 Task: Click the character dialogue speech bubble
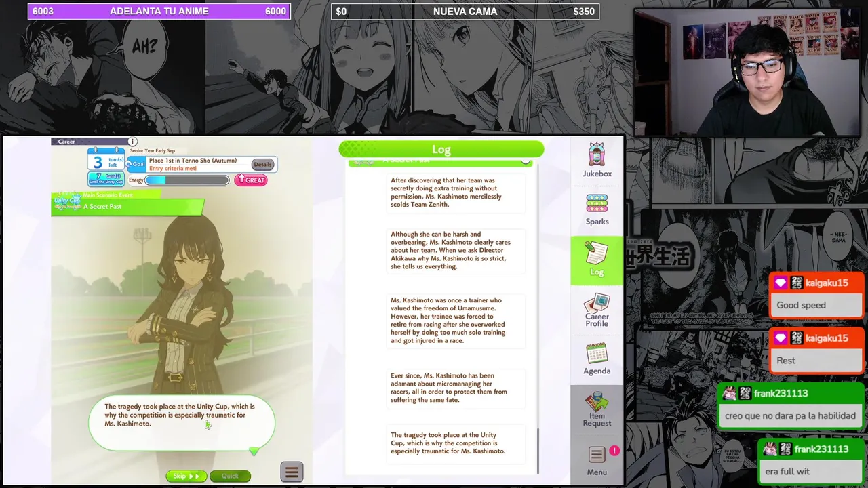coord(182,422)
